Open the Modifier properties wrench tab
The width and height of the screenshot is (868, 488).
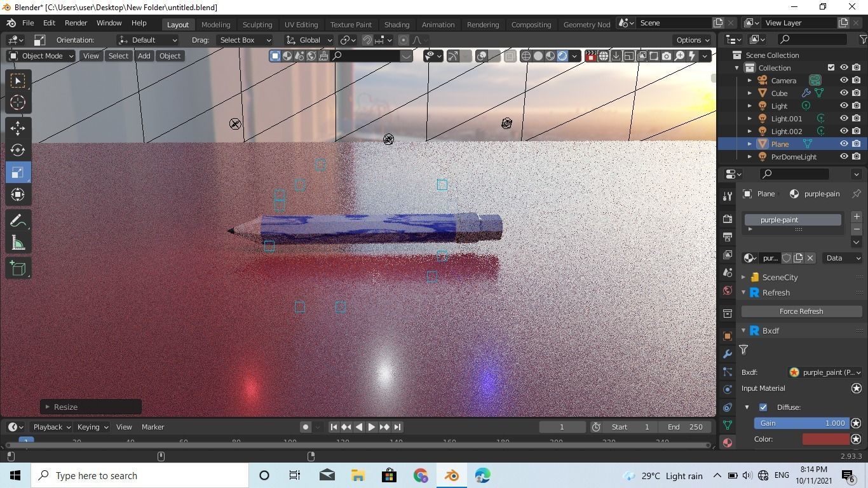tap(728, 353)
